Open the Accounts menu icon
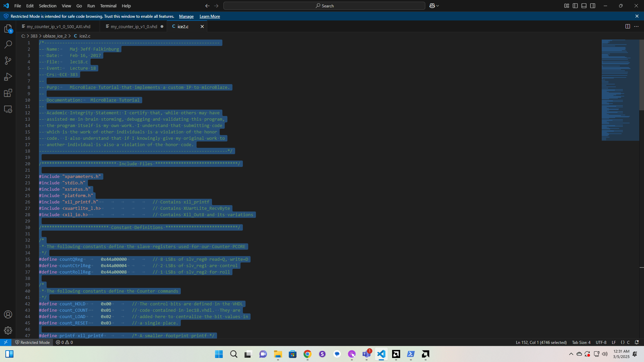Viewport: 644px width, 362px height. click(x=8, y=314)
